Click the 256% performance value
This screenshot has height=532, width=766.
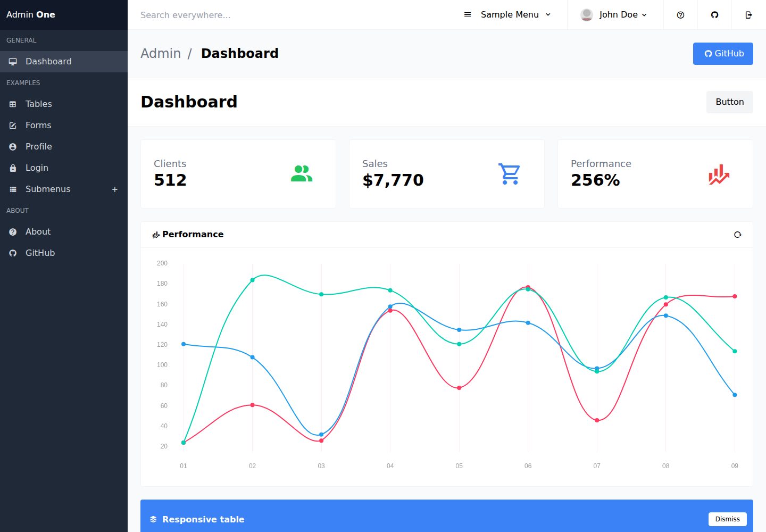click(x=595, y=180)
